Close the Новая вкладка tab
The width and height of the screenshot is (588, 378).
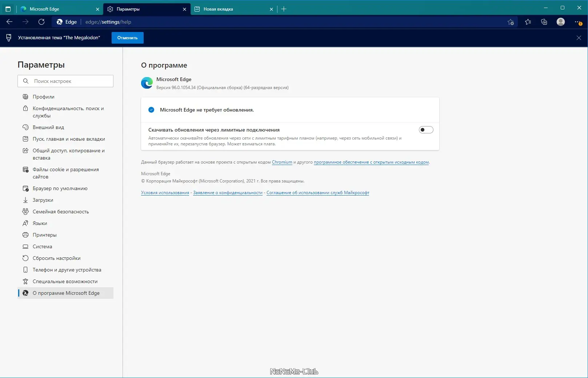(271, 9)
